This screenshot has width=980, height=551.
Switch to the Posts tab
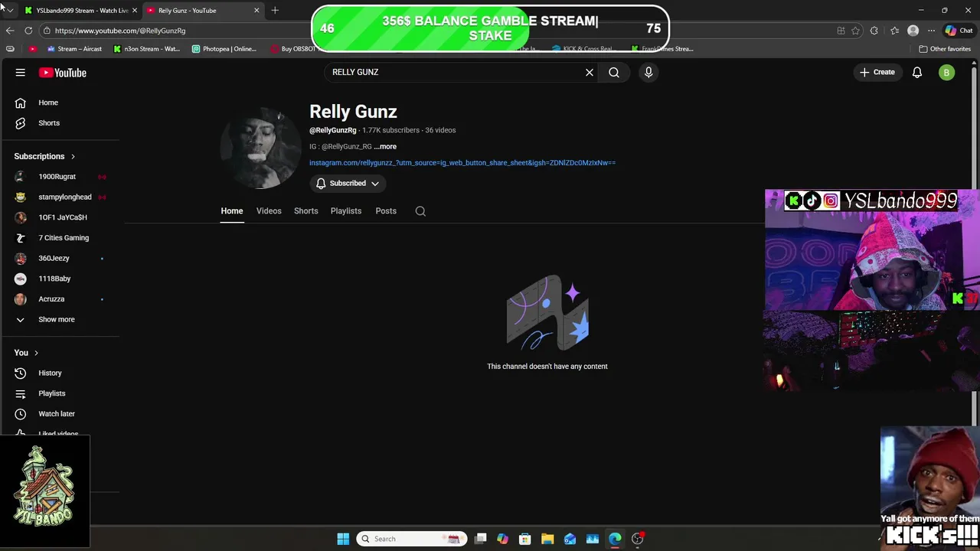coord(386,211)
